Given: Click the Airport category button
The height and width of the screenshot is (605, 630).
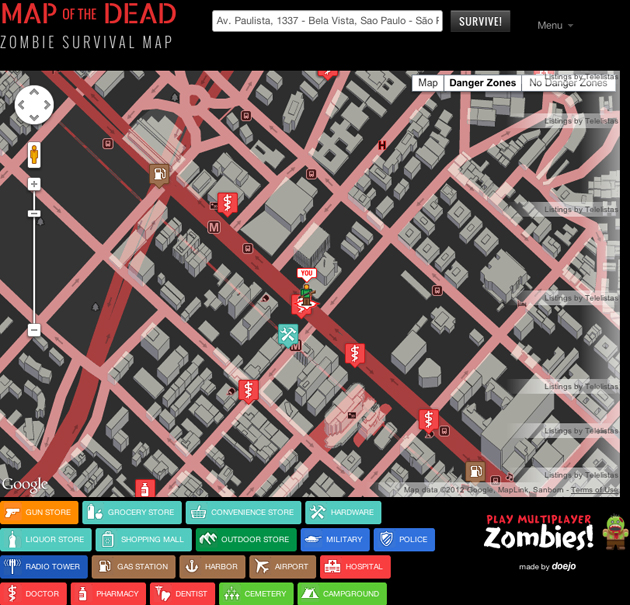Looking at the screenshot, I should tap(282, 567).
